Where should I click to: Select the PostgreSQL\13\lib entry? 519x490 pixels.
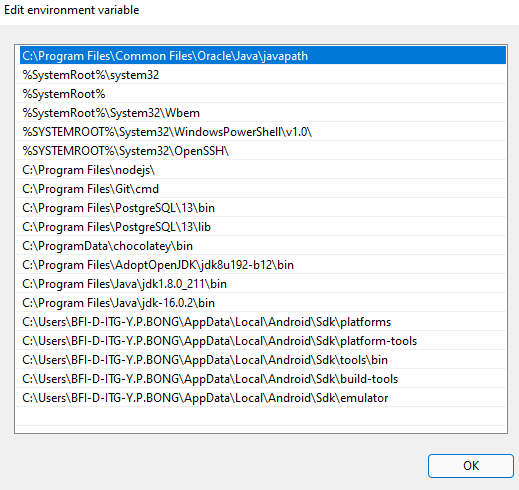click(x=263, y=227)
